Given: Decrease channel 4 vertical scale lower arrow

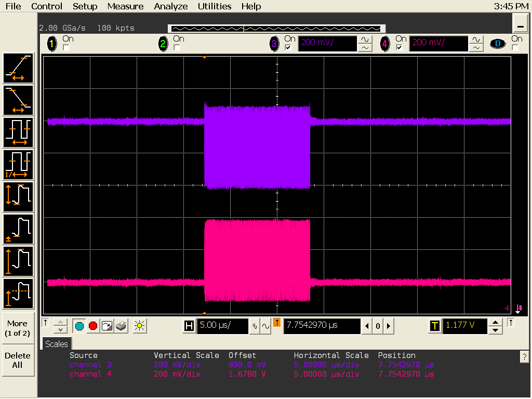Looking at the screenshot, I should (476, 48).
